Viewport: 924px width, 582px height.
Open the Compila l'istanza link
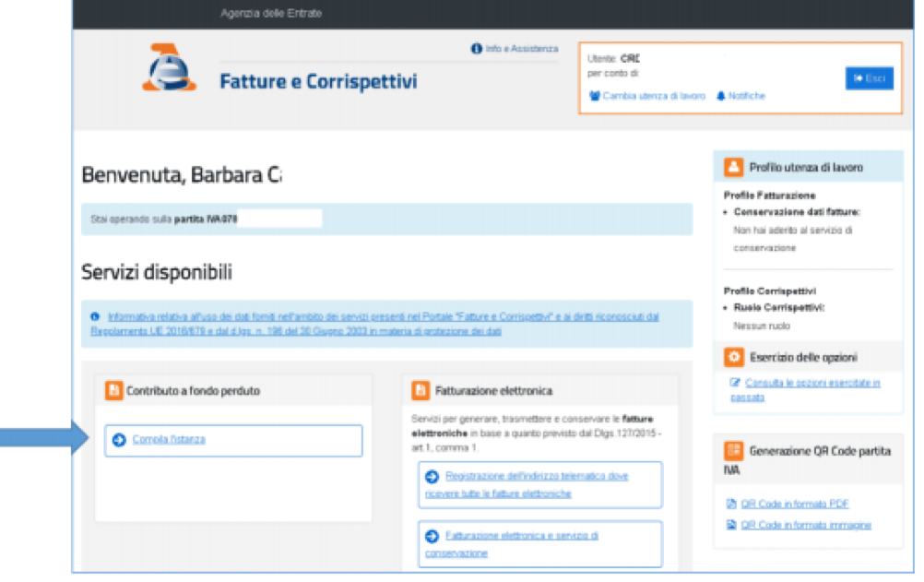pyautogui.click(x=169, y=440)
